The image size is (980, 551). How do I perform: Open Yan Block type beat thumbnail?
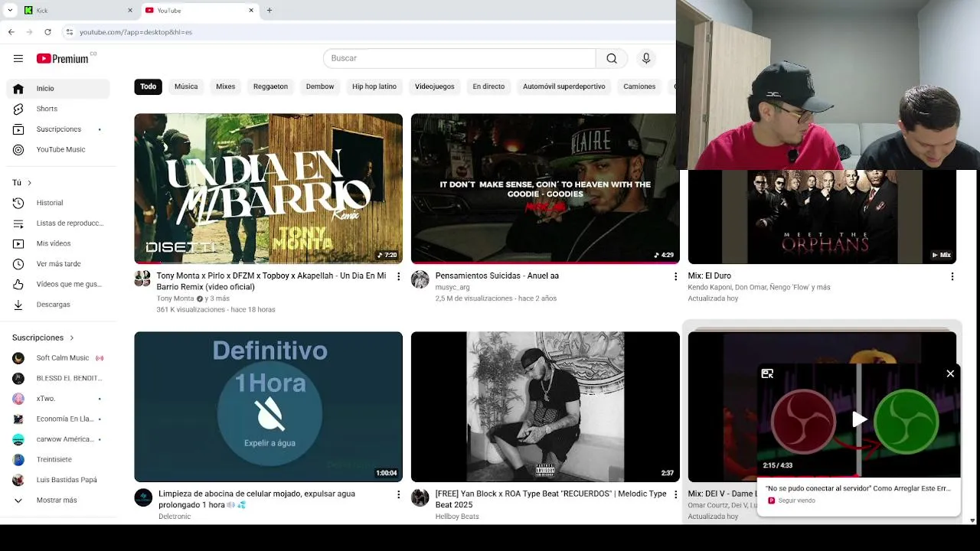545,406
